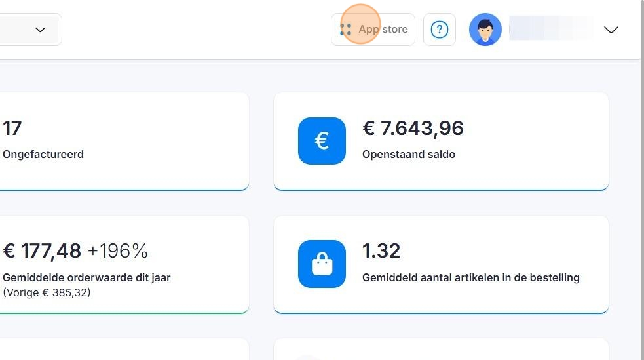Select Gemiddelde orderwaarde dit jaar label
Viewport: 644px width, 360px height.
(x=86, y=277)
